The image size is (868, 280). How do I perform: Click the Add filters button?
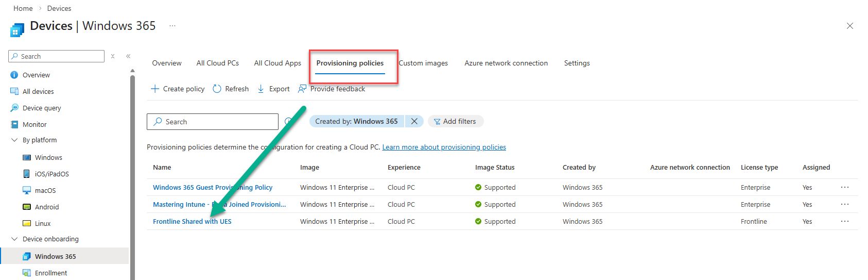pyautogui.click(x=455, y=121)
